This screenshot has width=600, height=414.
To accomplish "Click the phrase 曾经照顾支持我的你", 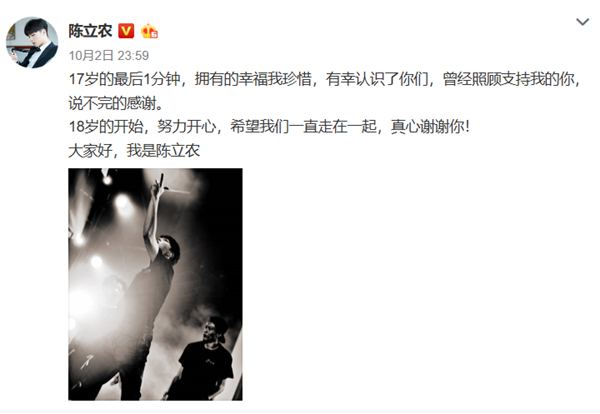I will (509, 79).
